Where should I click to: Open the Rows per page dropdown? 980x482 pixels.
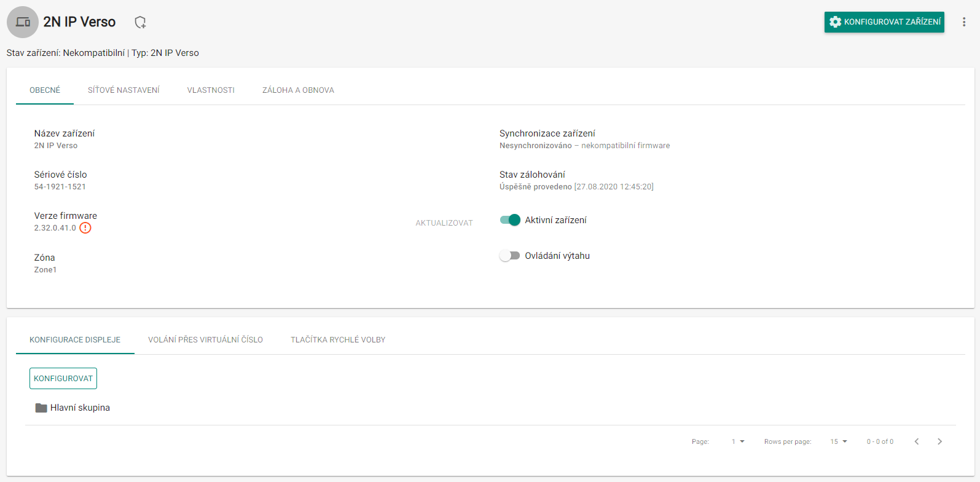(839, 441)
